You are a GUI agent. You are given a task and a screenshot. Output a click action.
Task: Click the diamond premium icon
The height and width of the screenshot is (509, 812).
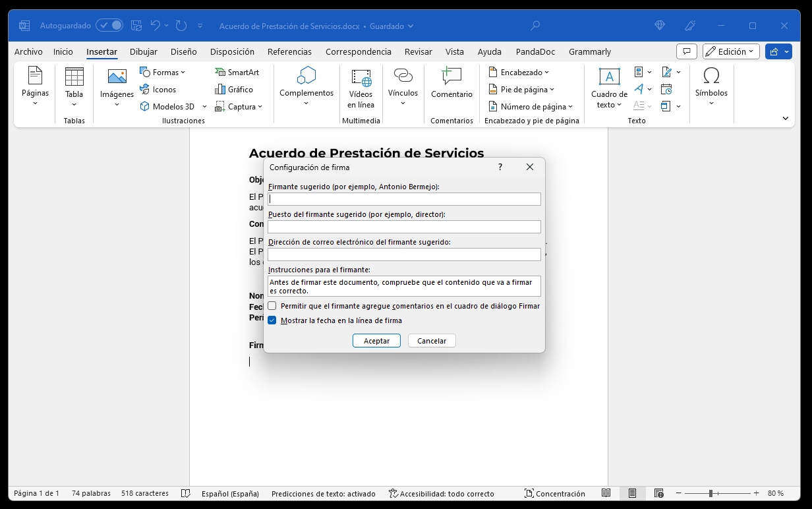(660, 26)
